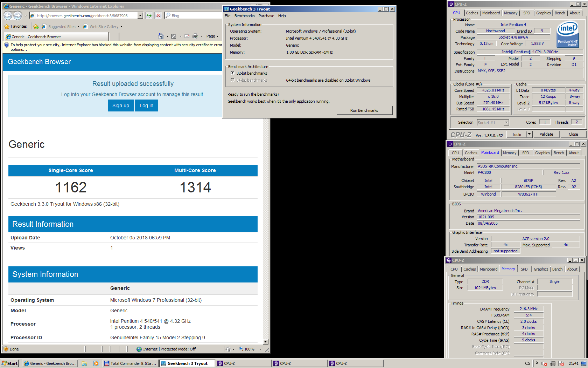Click the magnifier search icon in Bing box
Viewport: 588px width, 368px height.
pyautogui.click(x=168, y=15)
